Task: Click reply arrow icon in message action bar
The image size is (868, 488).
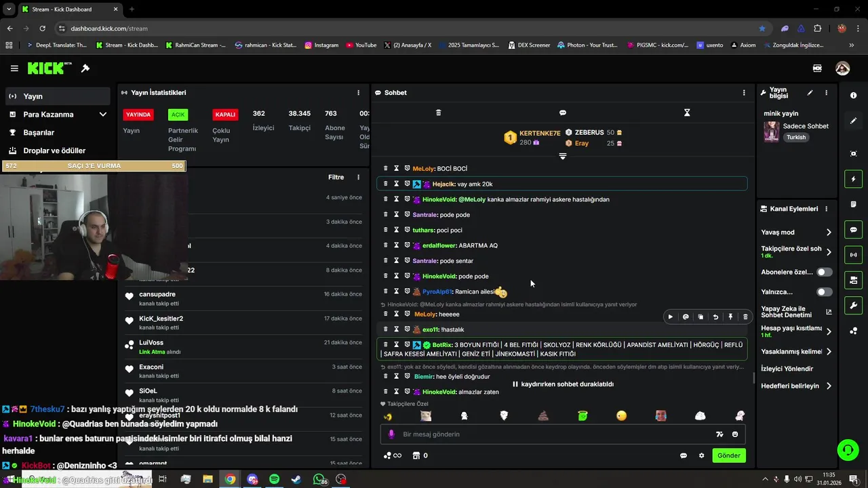Action: 715,317
